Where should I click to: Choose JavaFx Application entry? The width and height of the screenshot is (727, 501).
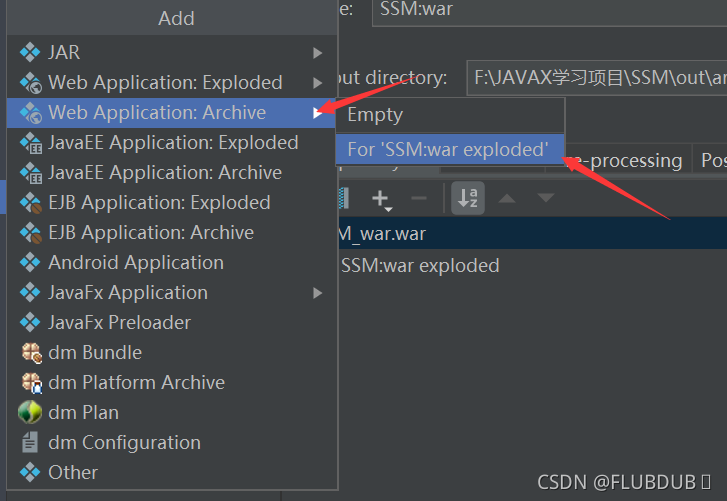172,293
